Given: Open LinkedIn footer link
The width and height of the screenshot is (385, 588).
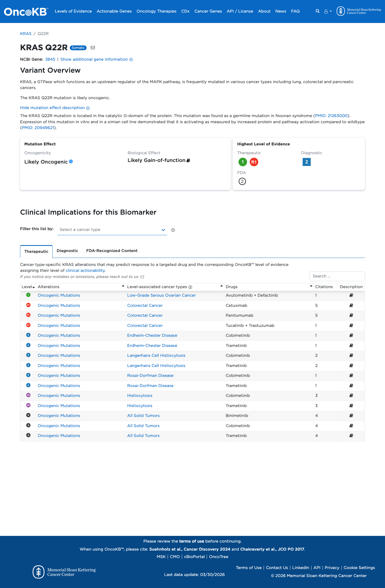Looking at the screenshot, I should pyautogui.click(x=301, y=568).
